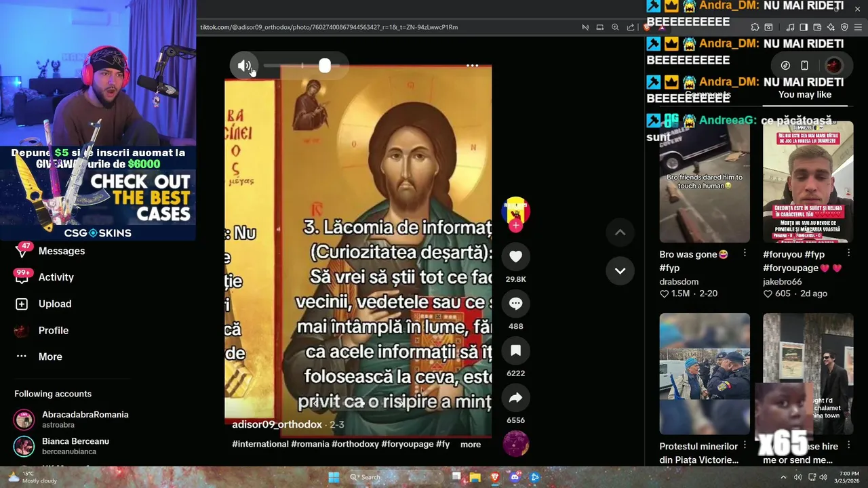Open Profile in the TikTok sidebar

tap(53, 330)
